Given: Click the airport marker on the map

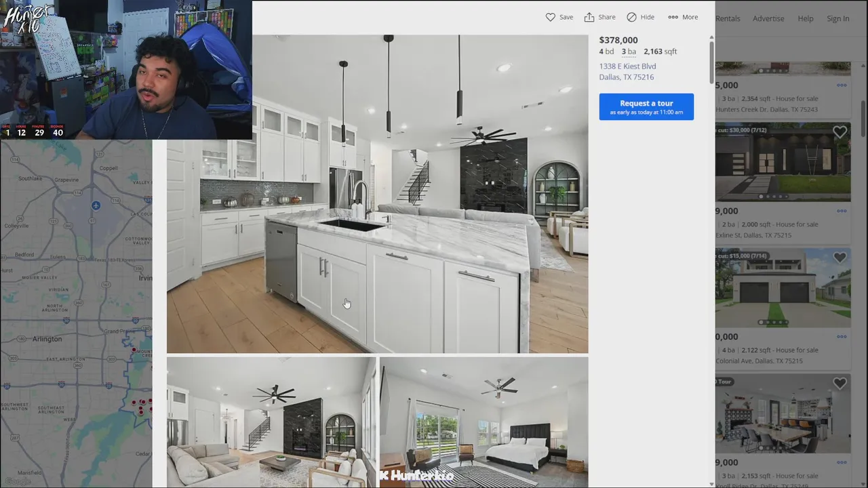Looking at the screenshot, I should 96,205.
